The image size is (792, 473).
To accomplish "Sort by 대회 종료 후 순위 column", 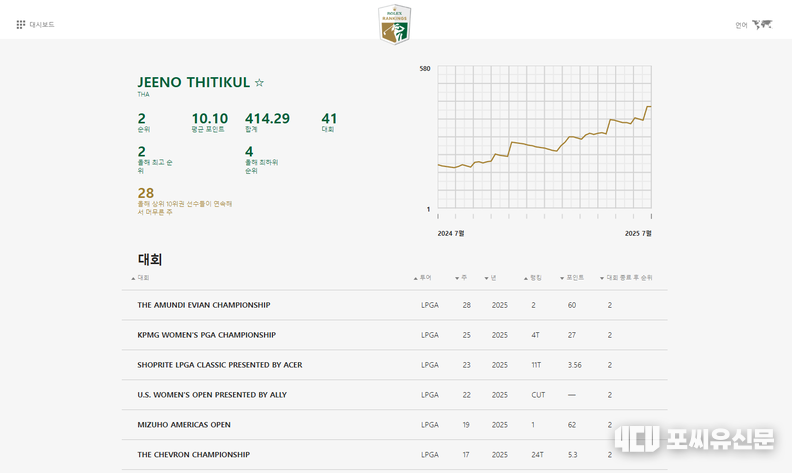I will [x=626, y=277].
